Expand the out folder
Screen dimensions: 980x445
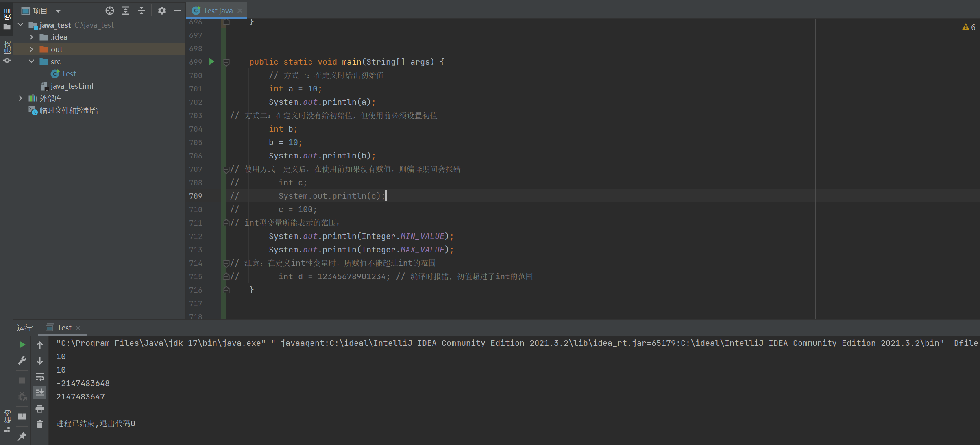[31, 49]
